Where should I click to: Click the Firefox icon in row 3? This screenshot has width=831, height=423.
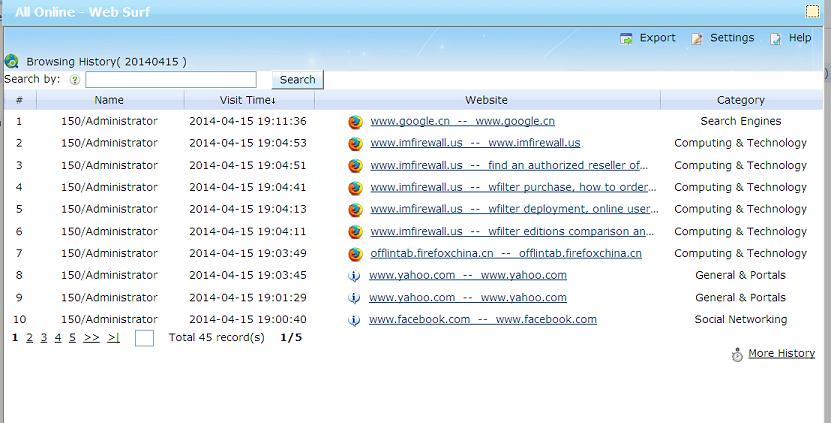(x=355, y=166)
